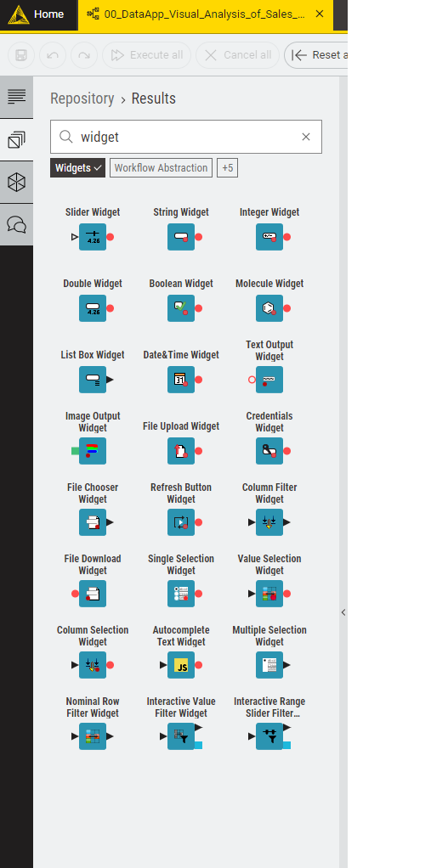Click the List Box Widget label
Screen dimensions: 448x868
[x=93, y=355]
